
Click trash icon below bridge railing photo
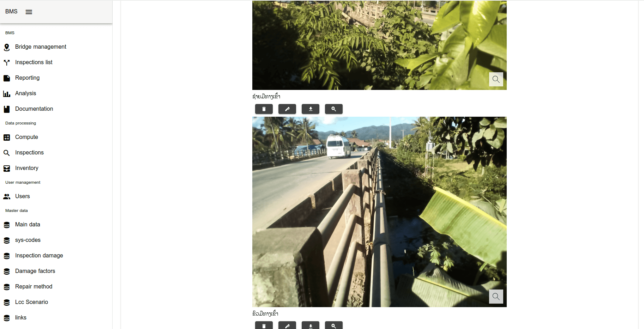pyautogui.click(x=264, y=325)
